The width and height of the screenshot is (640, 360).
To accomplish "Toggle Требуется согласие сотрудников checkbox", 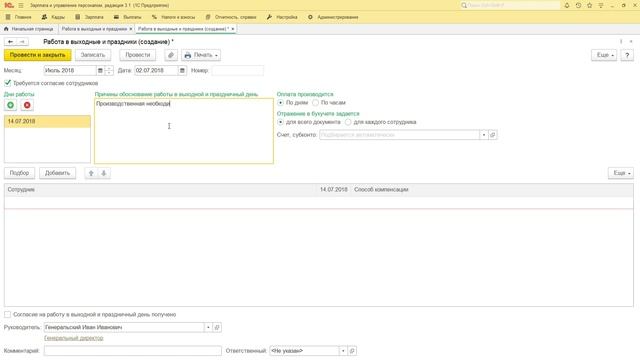I will coord(7,83).
